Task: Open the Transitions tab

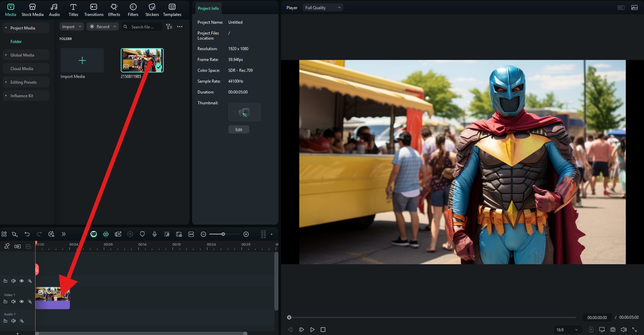Action: tap(94, 10)
